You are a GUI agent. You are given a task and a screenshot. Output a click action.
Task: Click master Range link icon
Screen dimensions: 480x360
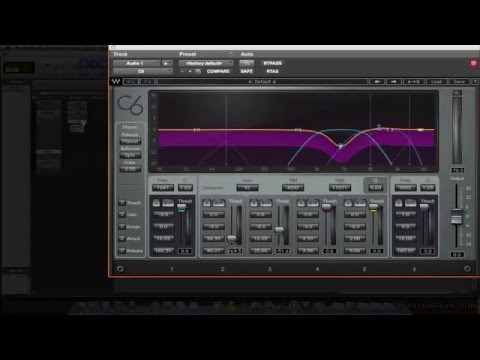point(122,226)
